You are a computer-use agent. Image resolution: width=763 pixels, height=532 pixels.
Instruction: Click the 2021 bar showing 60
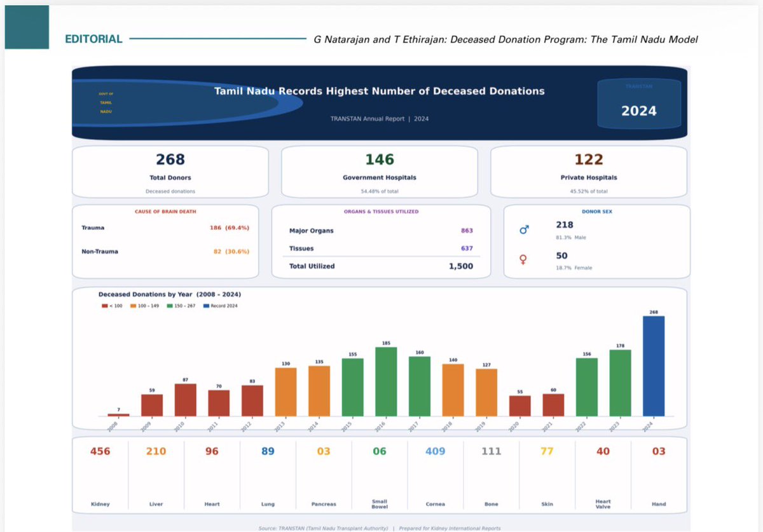553,405
